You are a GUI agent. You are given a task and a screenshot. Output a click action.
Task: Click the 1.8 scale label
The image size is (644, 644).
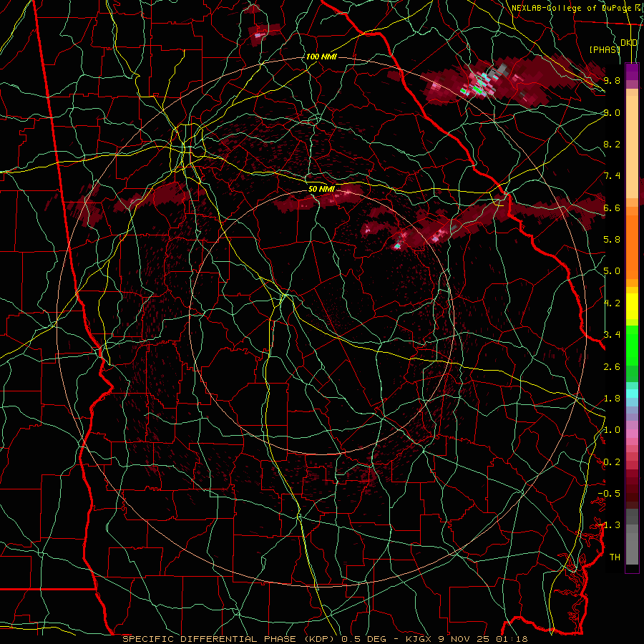tap(612, 399)
